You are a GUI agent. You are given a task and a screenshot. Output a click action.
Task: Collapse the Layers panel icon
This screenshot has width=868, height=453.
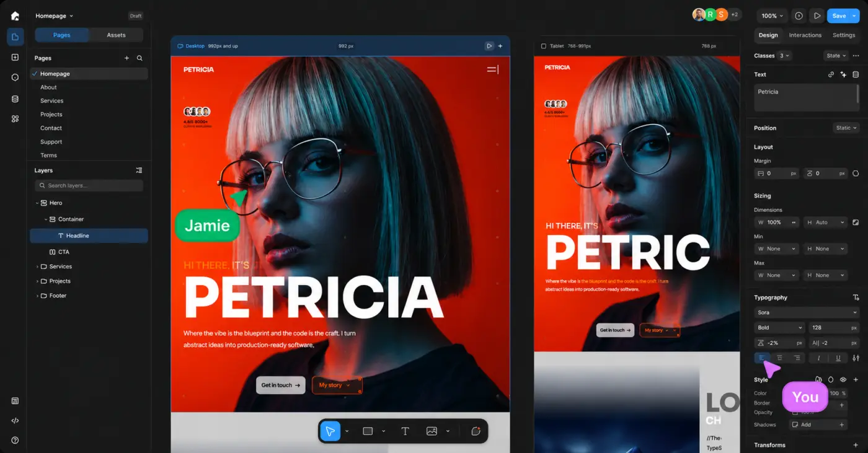139,170
